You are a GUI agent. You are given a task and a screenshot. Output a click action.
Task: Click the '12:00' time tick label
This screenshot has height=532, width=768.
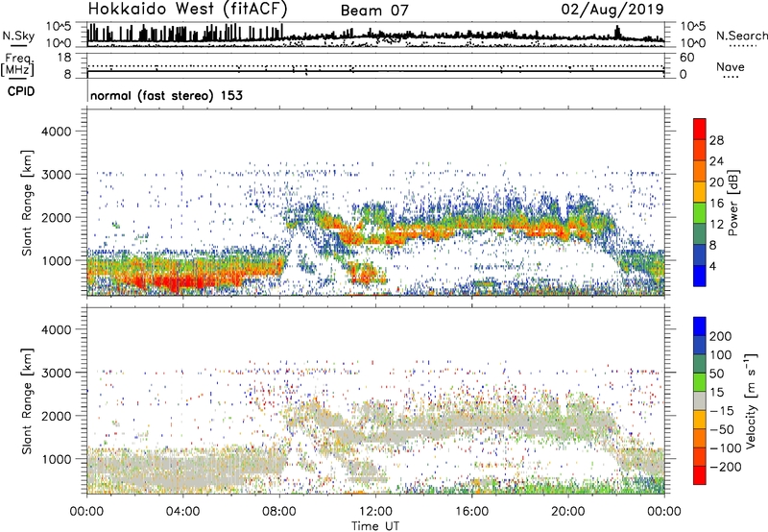[375, 512]
